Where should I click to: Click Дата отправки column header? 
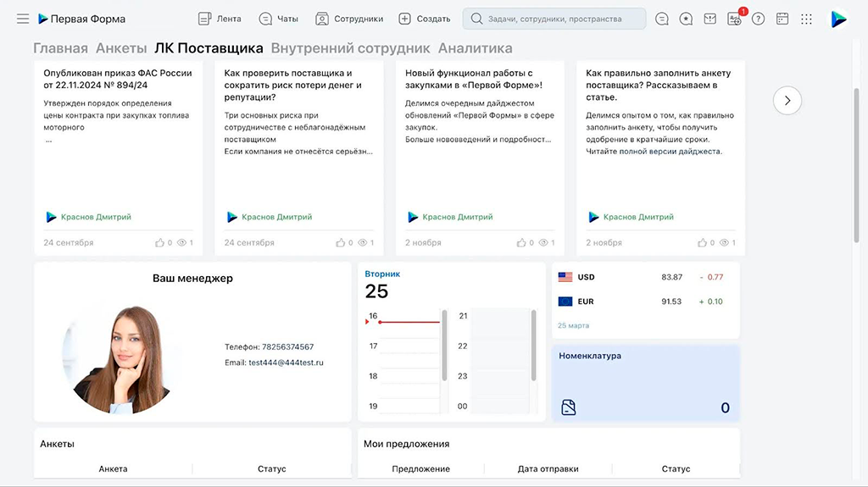(548, 468)
